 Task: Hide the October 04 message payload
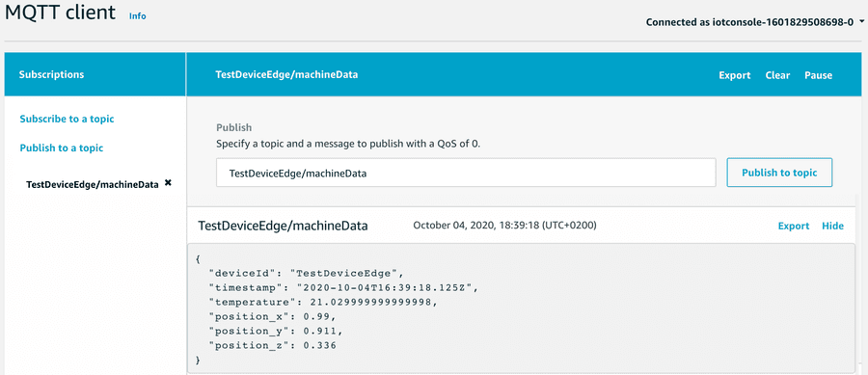coord(832,226)
